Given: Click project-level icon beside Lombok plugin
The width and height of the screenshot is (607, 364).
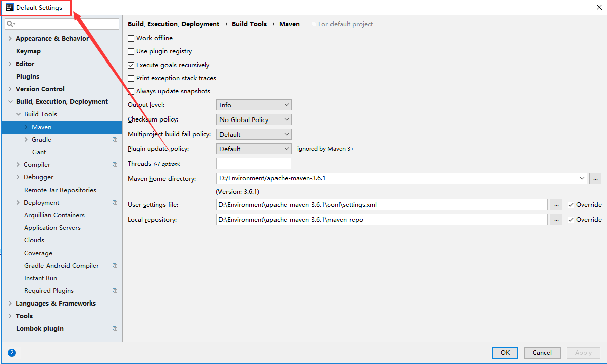Looking at the screenshot, I should click(x=115, y=329).
